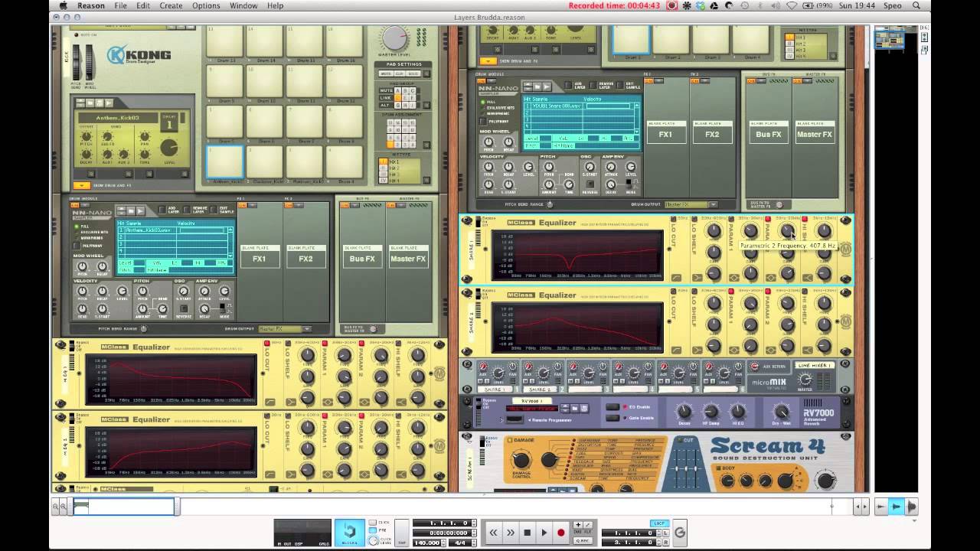The height and width of the screenshot is (551, 980).
Task: Expand the Pad Settings section arrow
Action: tap(426, 73)
